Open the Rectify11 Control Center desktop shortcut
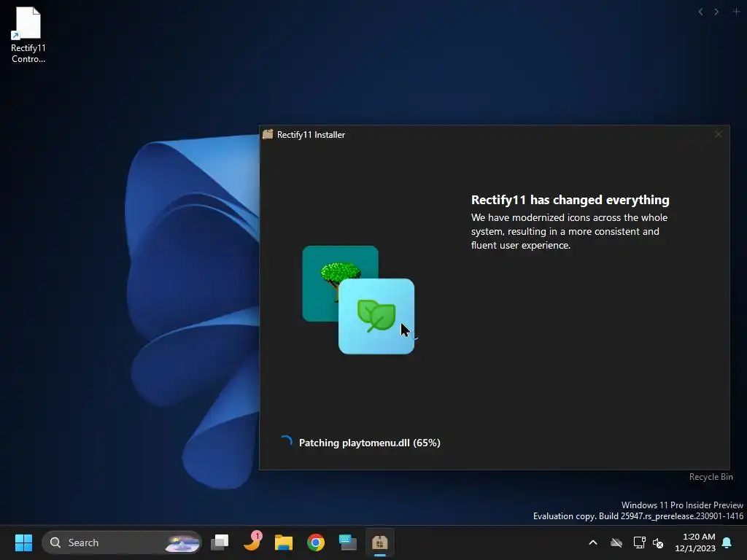 click(28, 35)
